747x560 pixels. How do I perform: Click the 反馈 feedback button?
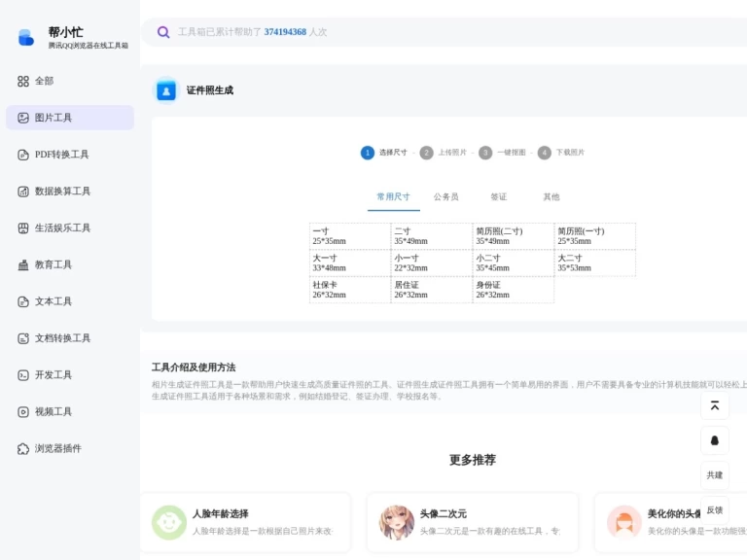click(715, 510)
